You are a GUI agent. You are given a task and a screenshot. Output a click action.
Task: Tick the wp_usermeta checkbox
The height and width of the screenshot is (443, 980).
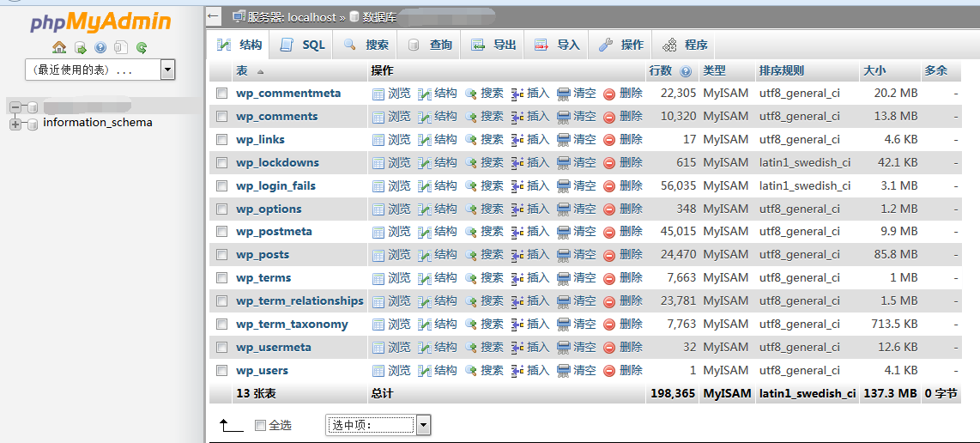pos(221,347)
